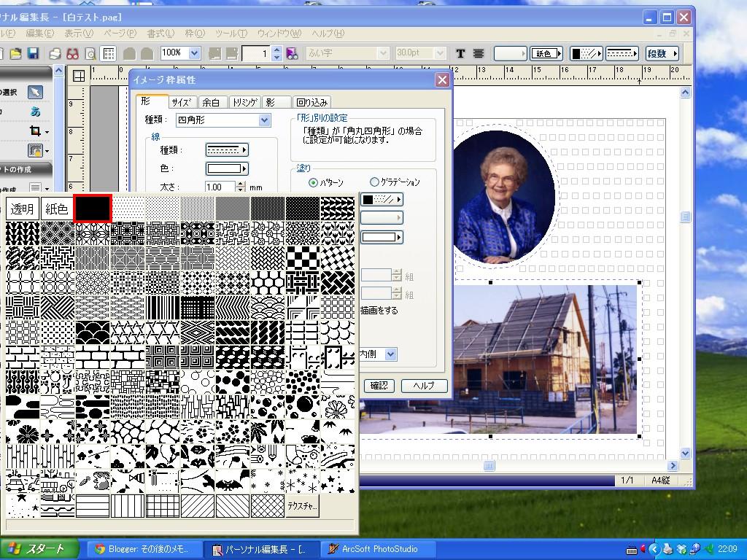
Task: Click the 太さ thickness stepper arrows
Action: click(241, 187)
